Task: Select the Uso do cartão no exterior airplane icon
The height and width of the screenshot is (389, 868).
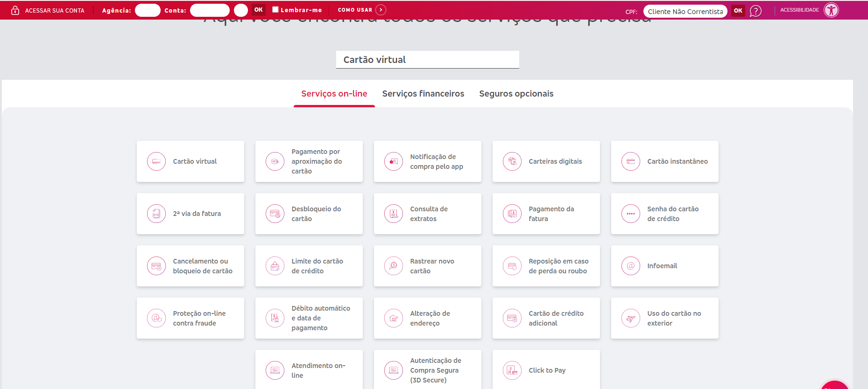Action: point(631,318)
